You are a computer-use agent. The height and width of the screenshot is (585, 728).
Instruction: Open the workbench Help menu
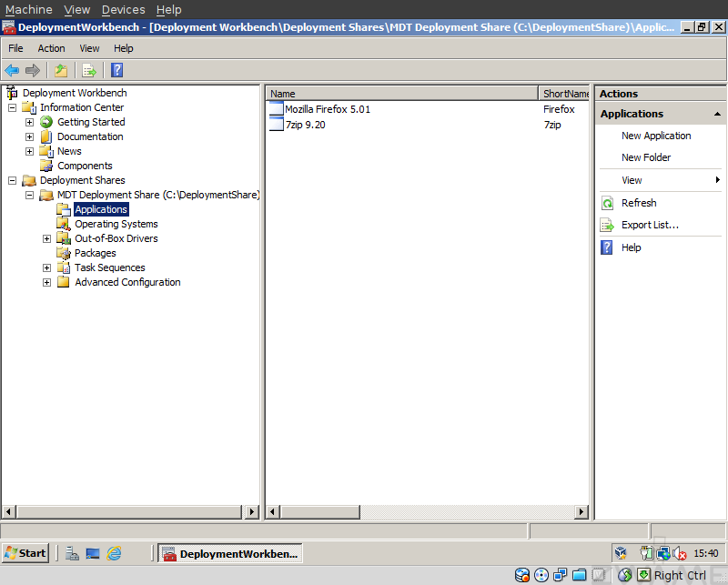click(123, 48)
